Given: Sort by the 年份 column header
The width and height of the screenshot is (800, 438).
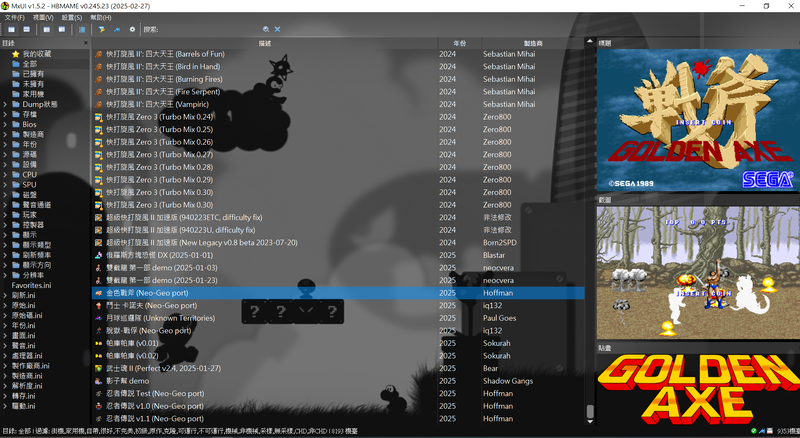Looking at the screenshot, I should click(459, 43).
